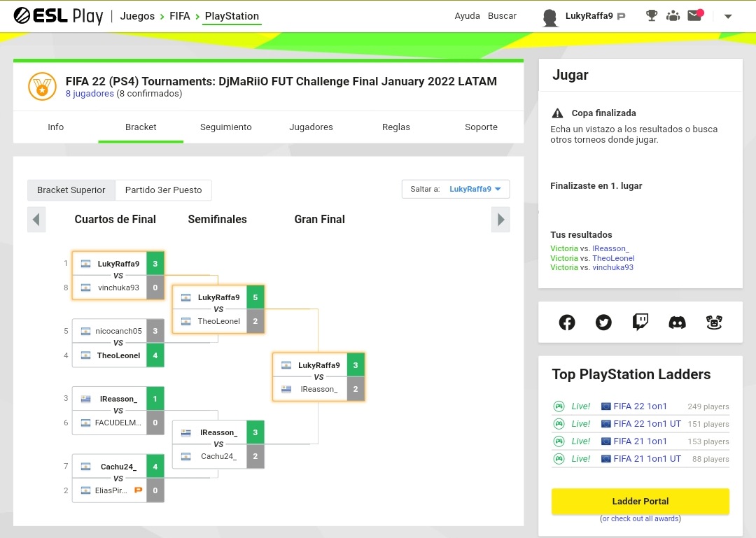Image resolution: width=756 pixels, height=538 pixels.
Task: Open the Facebook social icon
Action: coord(567,322)
